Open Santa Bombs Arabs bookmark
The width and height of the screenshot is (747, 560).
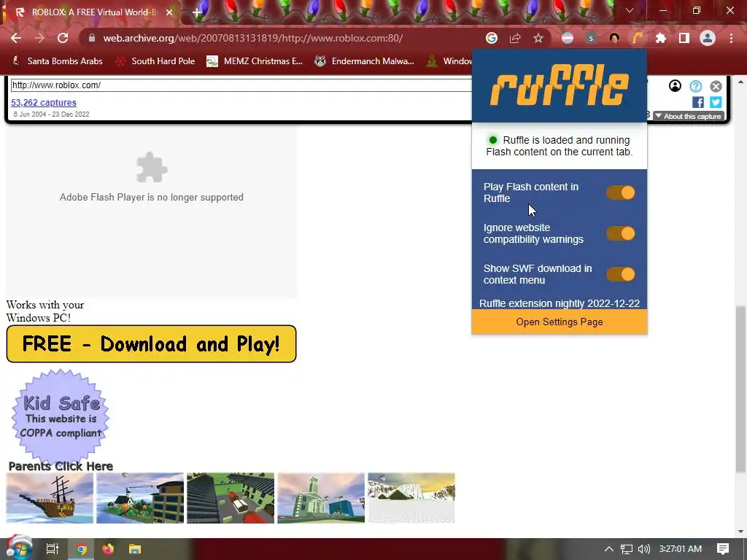click(57, 61)
